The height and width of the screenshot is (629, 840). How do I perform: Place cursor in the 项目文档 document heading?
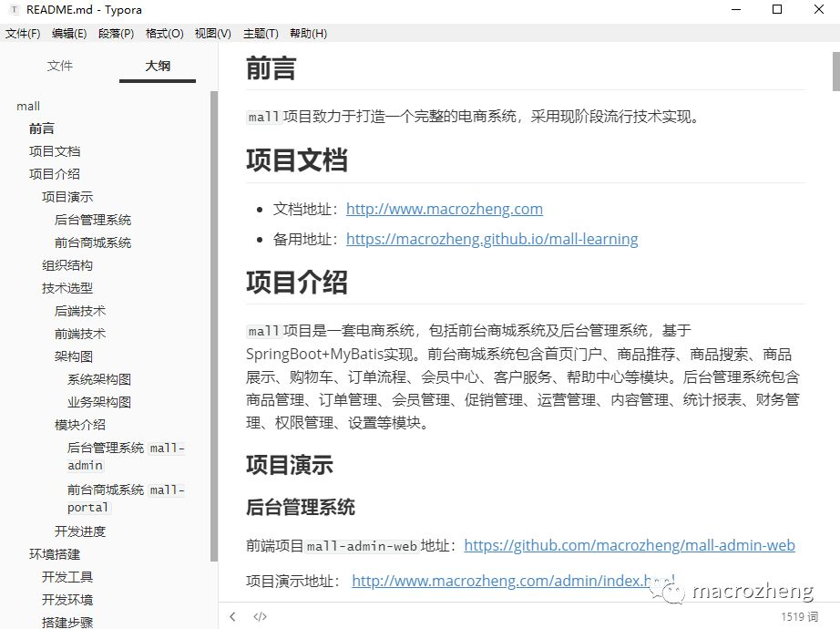(x=297, y=160)
